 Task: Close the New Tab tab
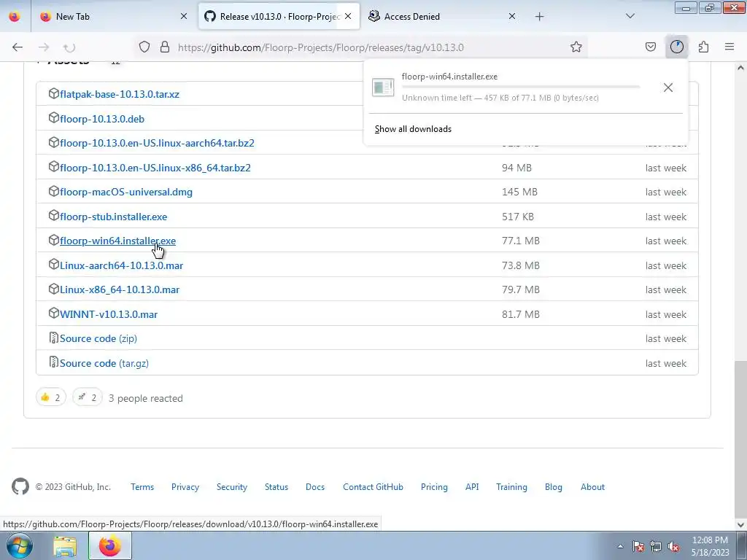184,17
